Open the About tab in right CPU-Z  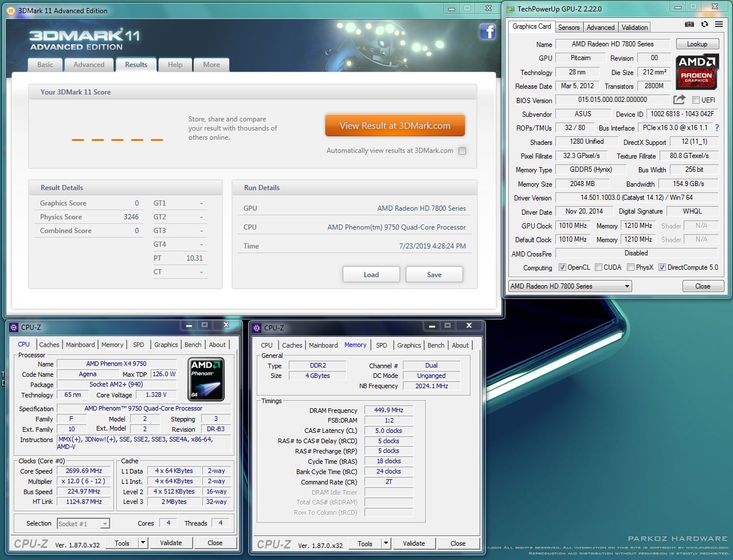click(x=460, y=345)
